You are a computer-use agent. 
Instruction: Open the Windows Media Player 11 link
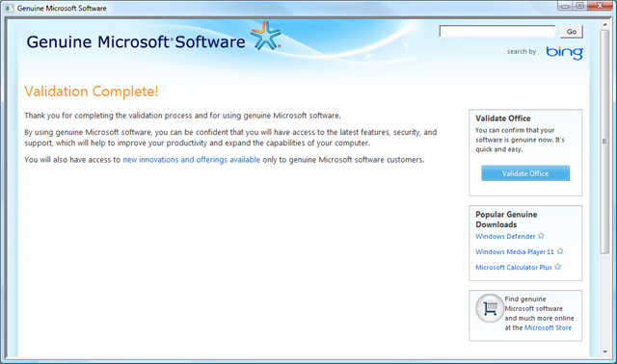pos(515,251)
